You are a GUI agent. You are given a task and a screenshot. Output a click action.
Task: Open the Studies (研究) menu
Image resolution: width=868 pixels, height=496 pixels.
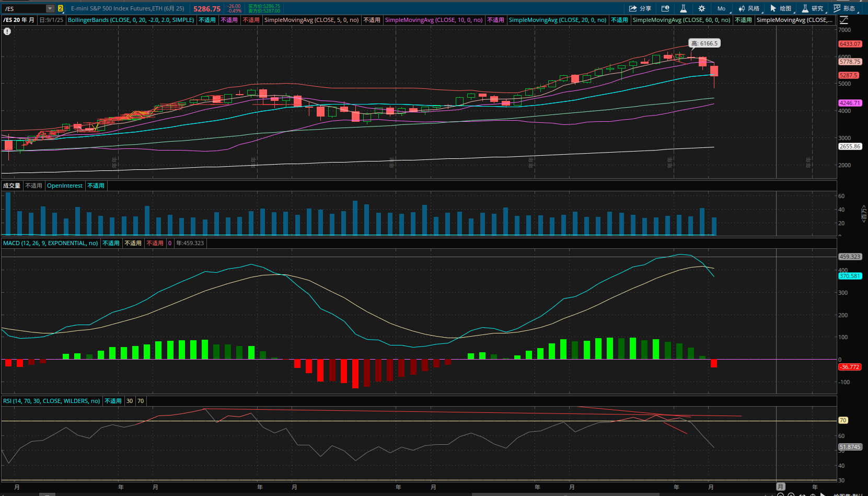(x=813, y=8)
